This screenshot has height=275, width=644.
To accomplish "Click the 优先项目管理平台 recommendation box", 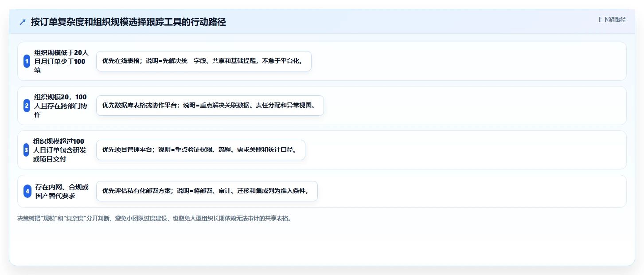I will (x=201, y=150).
